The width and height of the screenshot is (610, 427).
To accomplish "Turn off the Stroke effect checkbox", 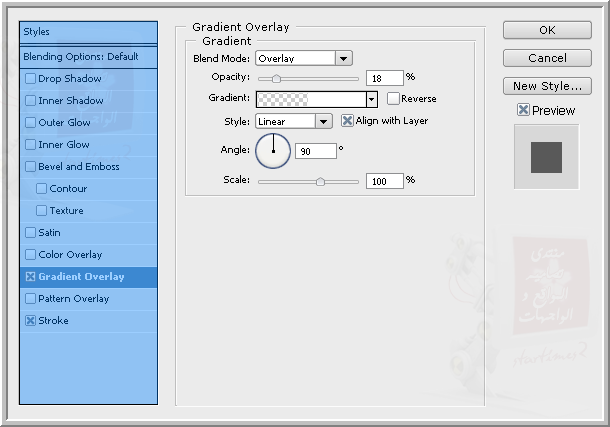I will point(30,321).
